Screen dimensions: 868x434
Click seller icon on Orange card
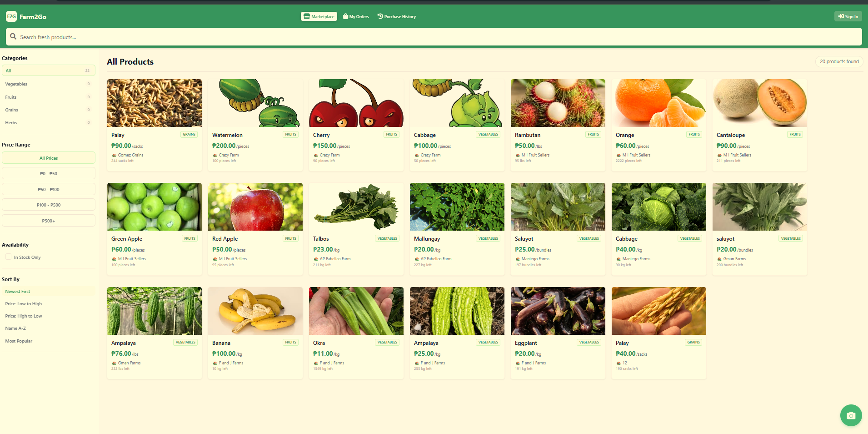(619, 155)
